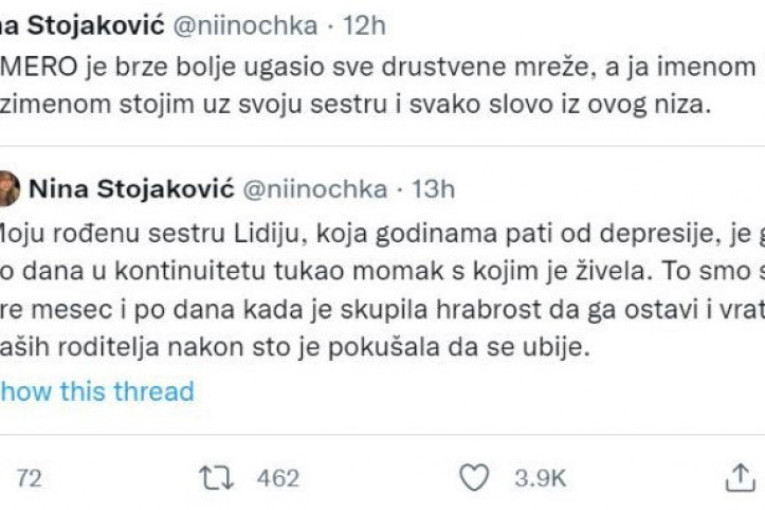Like the tweet with the heart icon

479,478
